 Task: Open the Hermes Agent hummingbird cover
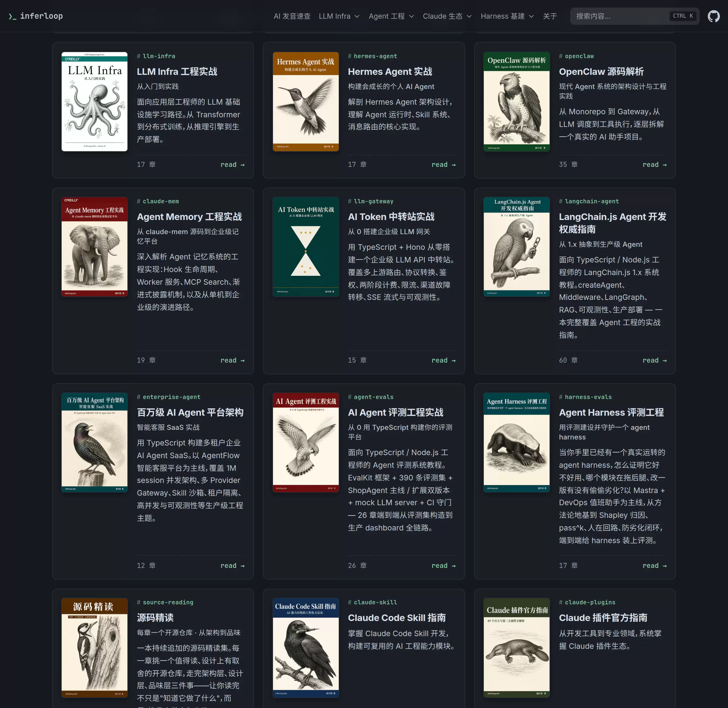click(306, 101)
